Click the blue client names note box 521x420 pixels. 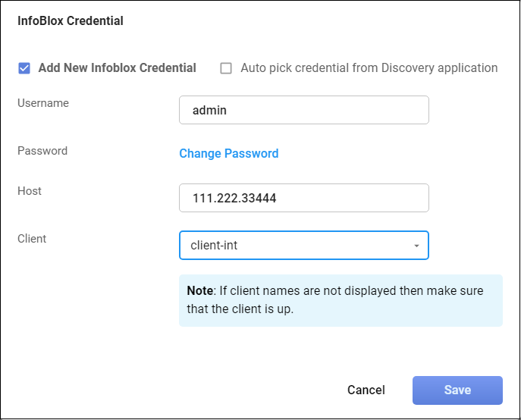click(x=341, y=300)
